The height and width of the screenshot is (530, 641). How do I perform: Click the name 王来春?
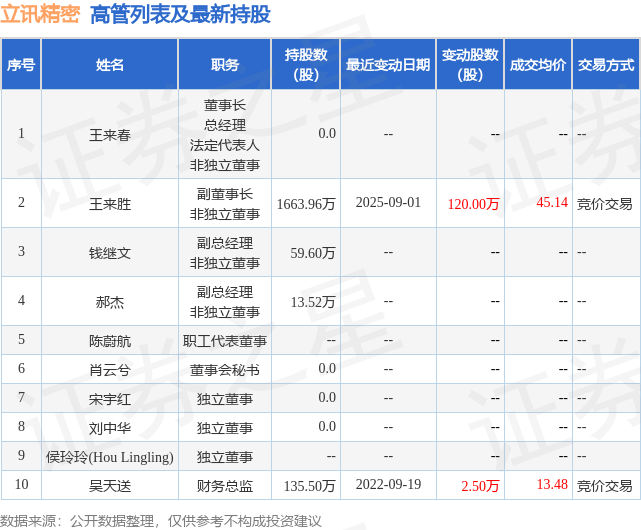pyautogui.click(x=110, y=135)
